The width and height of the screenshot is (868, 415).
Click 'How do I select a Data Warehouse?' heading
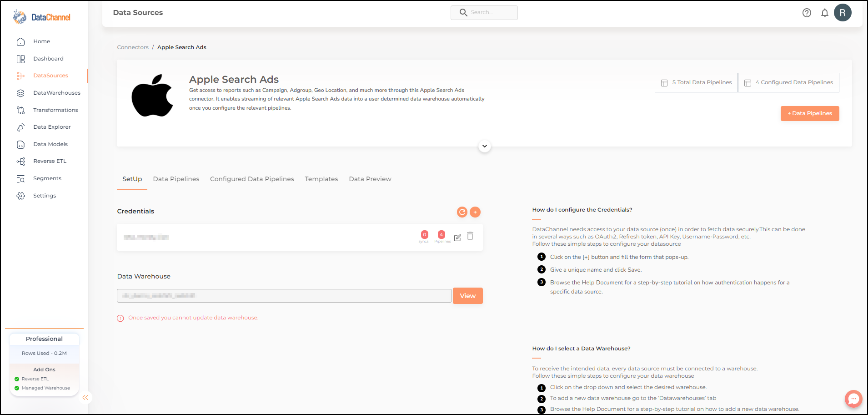pos(581,349)
